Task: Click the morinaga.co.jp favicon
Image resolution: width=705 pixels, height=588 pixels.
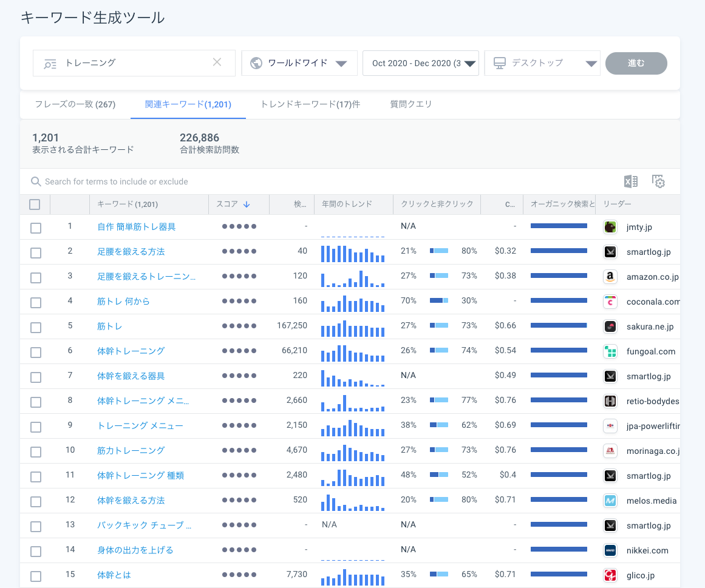Action: [610, 450]
